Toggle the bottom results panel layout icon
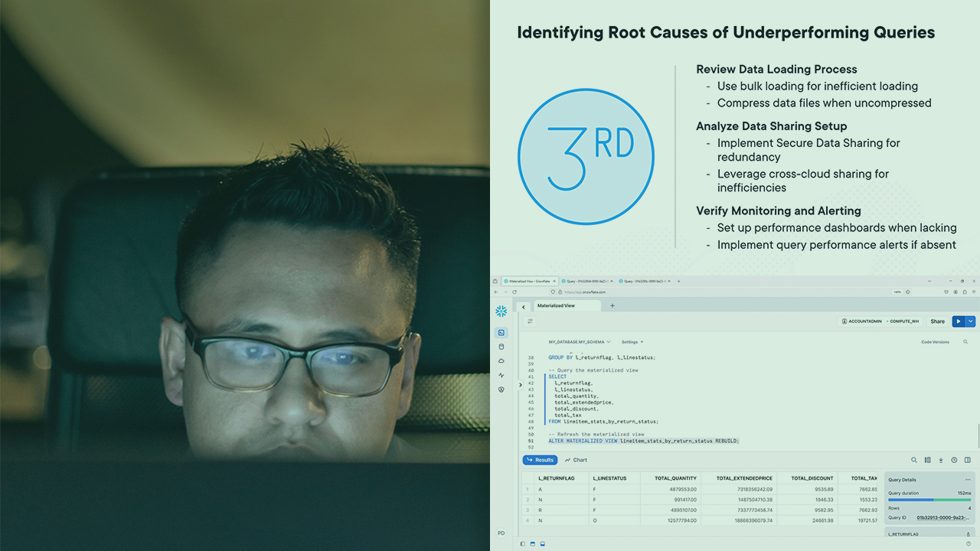 pyautogui.click(x=542, y=544)
